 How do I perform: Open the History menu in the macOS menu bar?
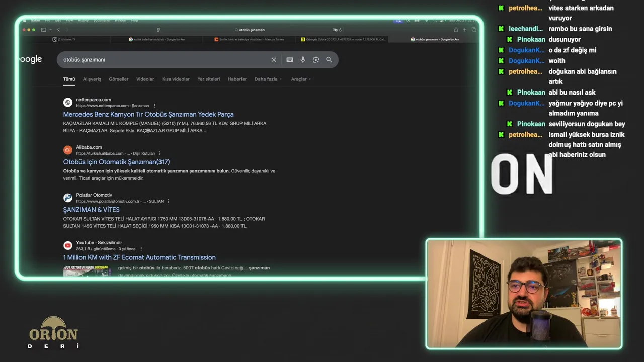click(x=83, y=20)
